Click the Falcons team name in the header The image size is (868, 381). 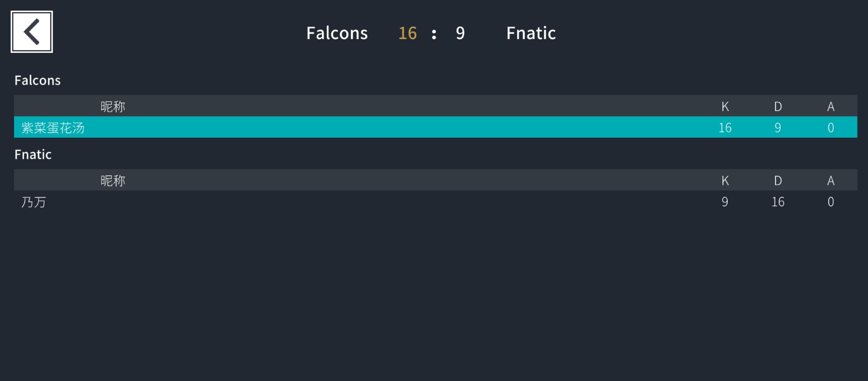(x=337, y=33)
